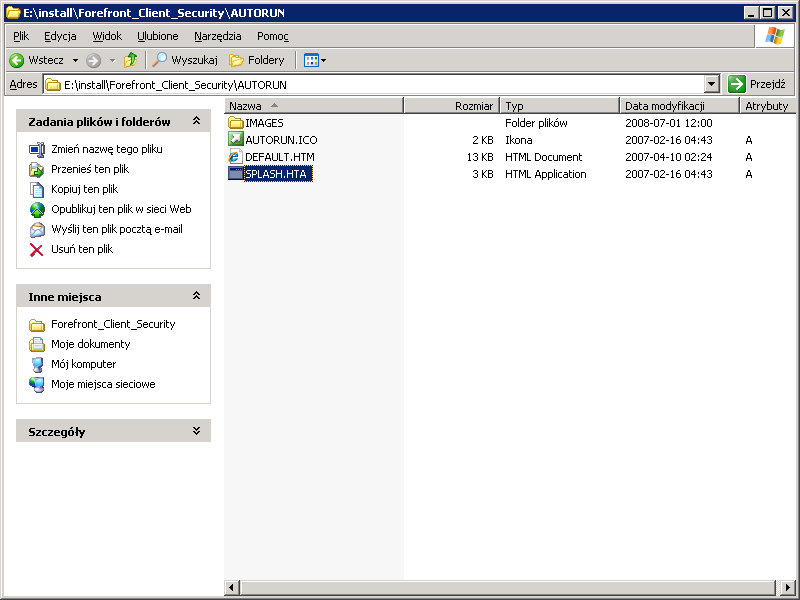Open the Ulubione menu

pyautogui.click(x=158, y=36)
